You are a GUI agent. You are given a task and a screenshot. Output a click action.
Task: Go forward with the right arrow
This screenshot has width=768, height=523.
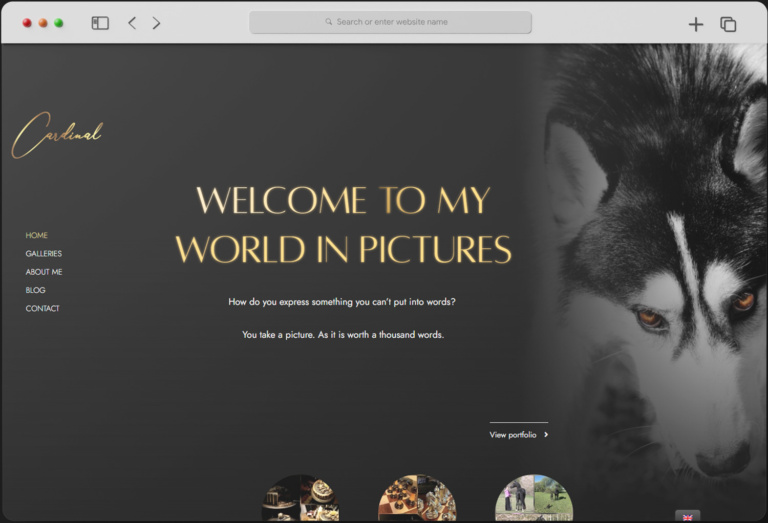[x=156, y=23]
